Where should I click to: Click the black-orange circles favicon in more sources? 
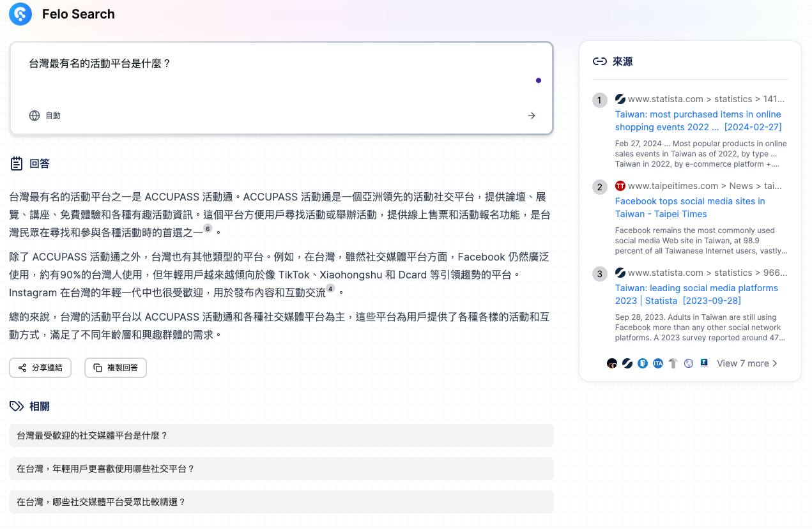pos(612,363)
